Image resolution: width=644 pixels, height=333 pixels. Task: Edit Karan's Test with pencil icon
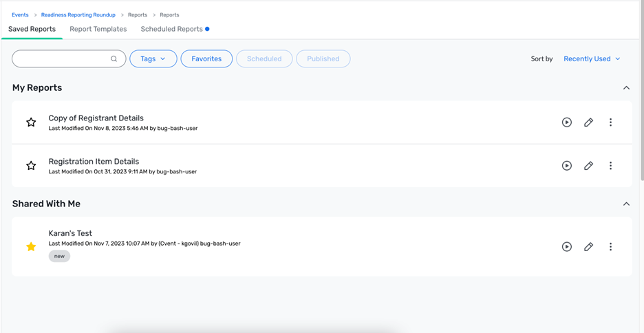(x=588, y=247)
